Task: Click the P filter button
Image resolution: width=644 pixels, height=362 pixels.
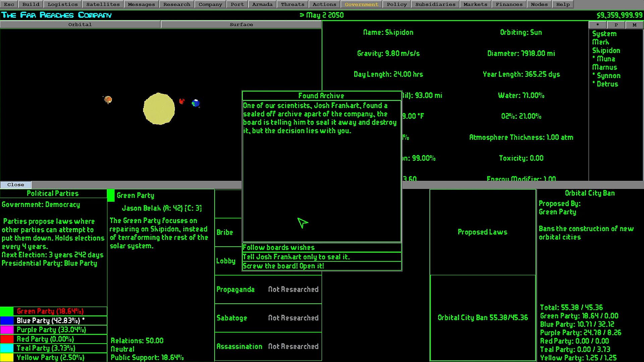Action: pos(616,25)
